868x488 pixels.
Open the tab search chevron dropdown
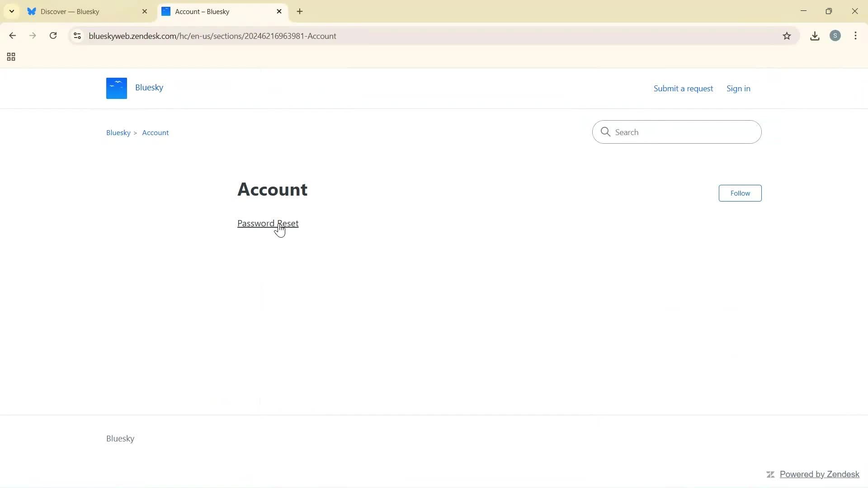point(12,11)
